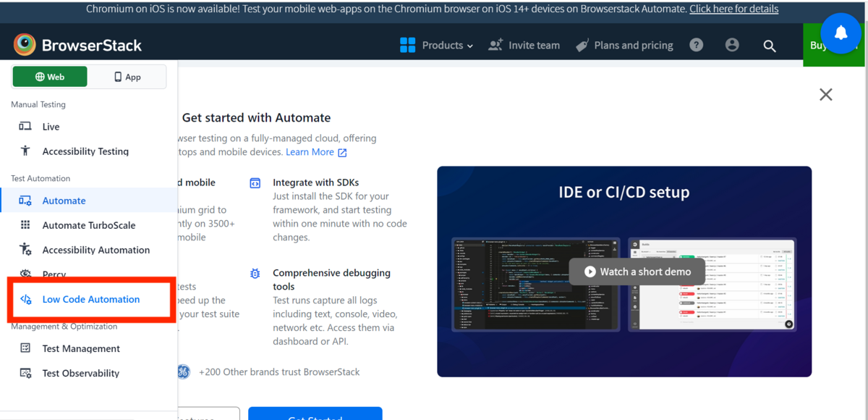Click the Plans and pricing tag icon

click(582, 46)
